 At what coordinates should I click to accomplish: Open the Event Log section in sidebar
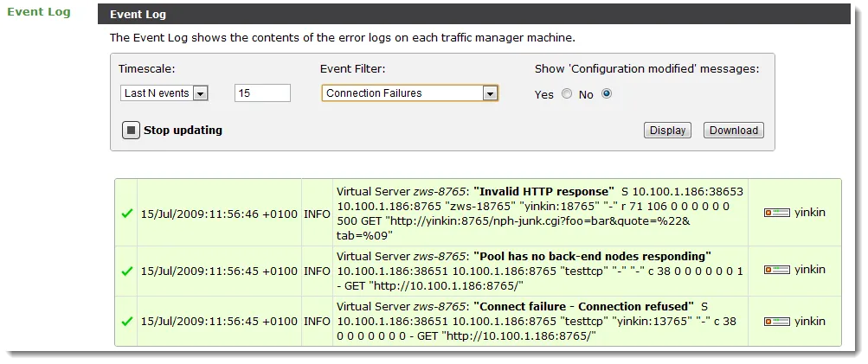pos(39,11)
